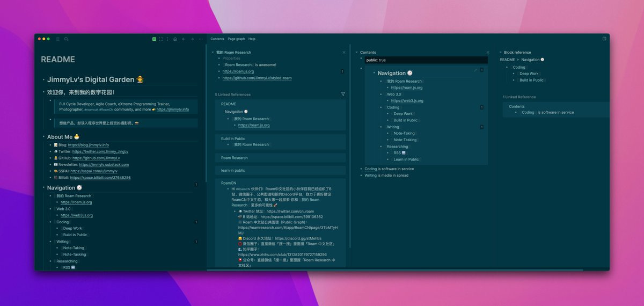The height and width of the screenshot is (306, 644).
Task: Open the Contents tab in right sidebar
Action: coord(217,39)
